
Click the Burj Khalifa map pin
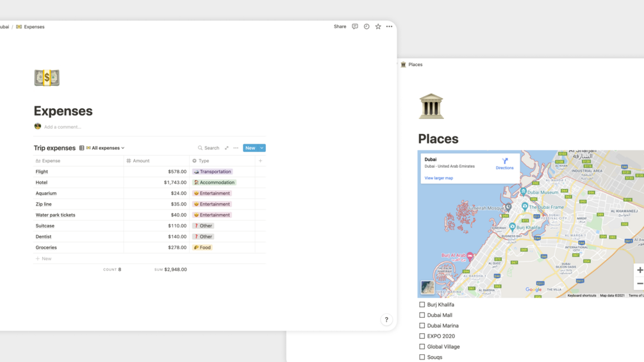[x=512, y=227]
